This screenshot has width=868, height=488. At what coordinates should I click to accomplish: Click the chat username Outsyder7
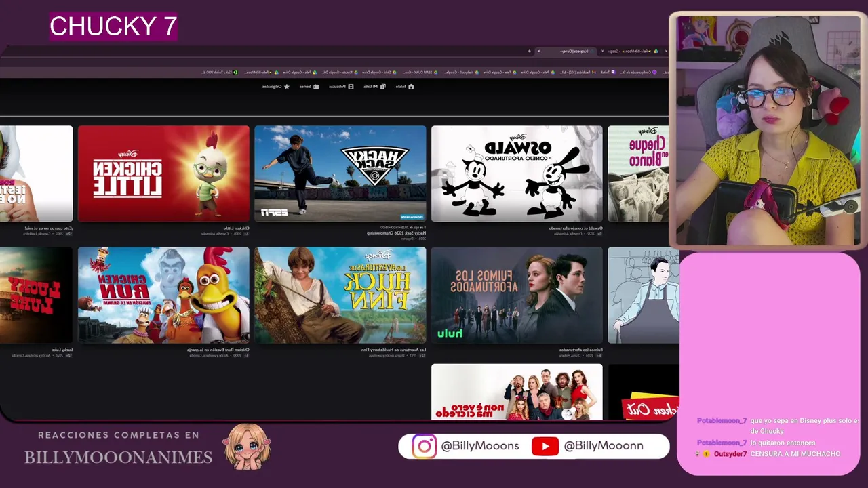click(730, 454)
